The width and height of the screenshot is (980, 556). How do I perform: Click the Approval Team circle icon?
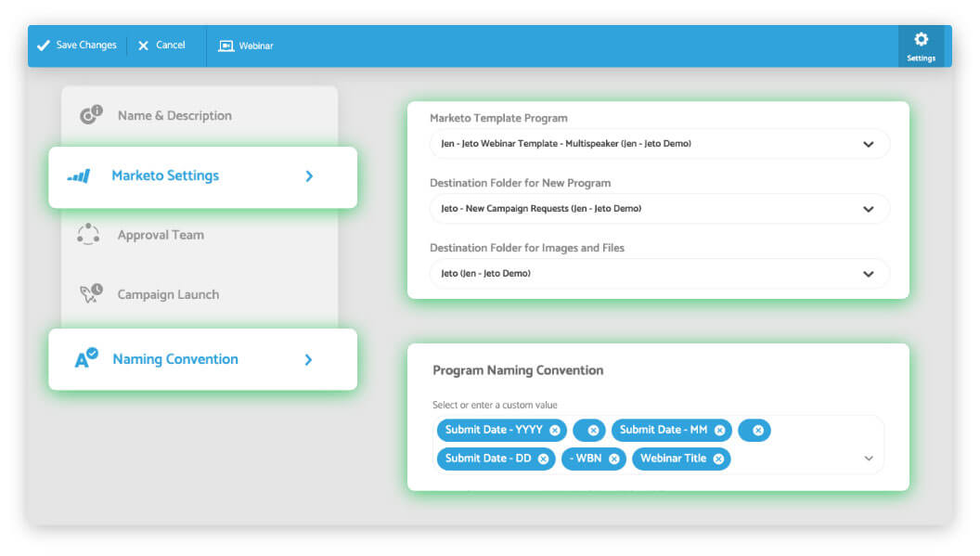88,235
